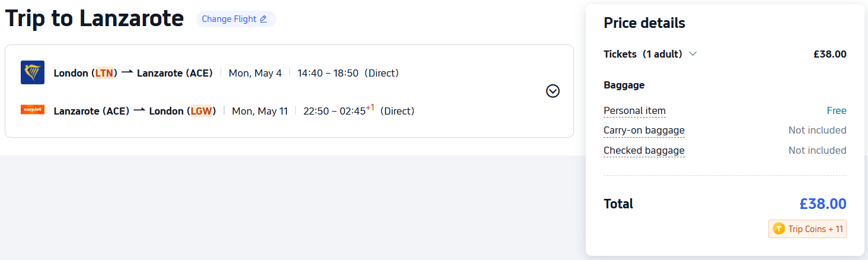Click the +1 next-day arrival indicator
This screenshot has height=260, width=868.
tap(370, 107)
